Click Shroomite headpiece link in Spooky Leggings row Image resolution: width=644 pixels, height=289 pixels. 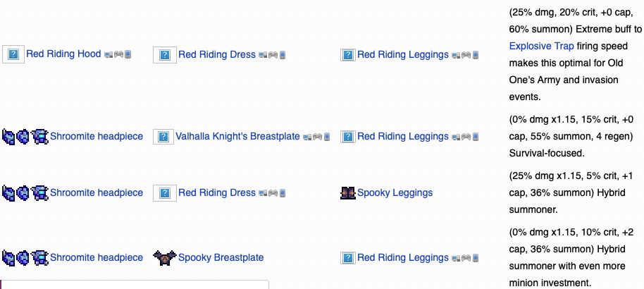click(96, 192)
